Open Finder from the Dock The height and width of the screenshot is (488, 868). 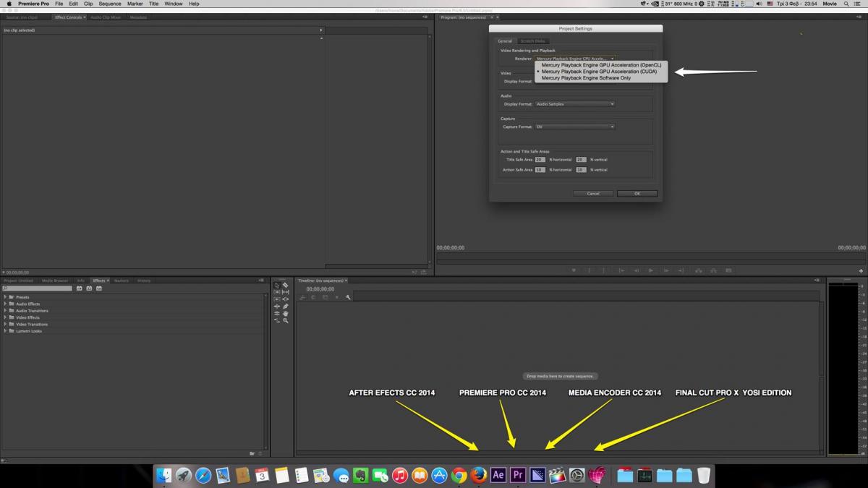163,475
